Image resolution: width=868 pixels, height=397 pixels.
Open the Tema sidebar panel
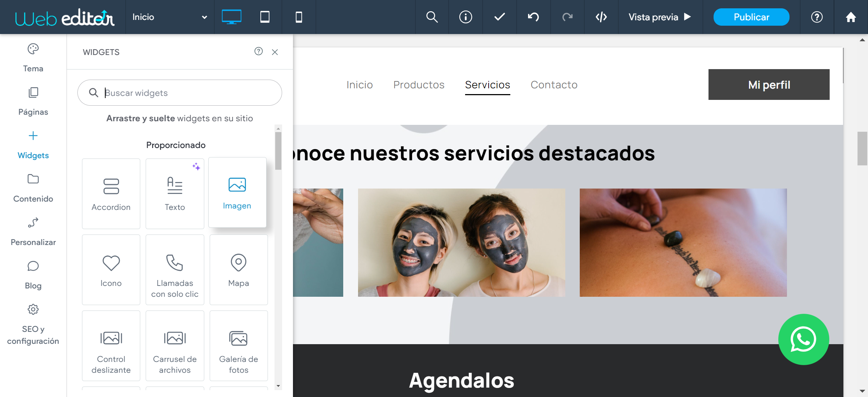click(x=33, y=58)
